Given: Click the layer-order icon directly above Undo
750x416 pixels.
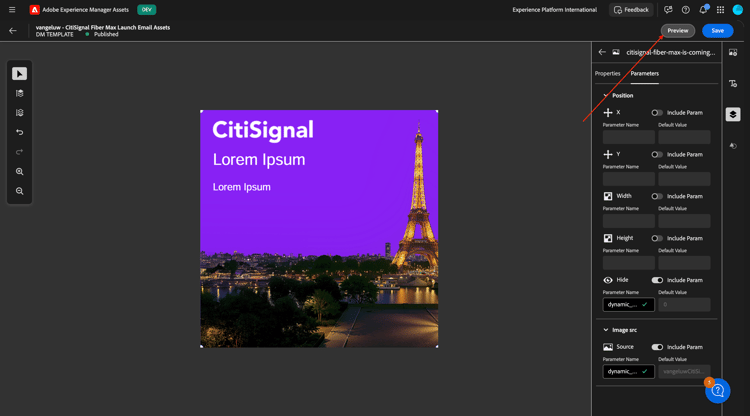Looking at the screenshot, I should point(20,113).
